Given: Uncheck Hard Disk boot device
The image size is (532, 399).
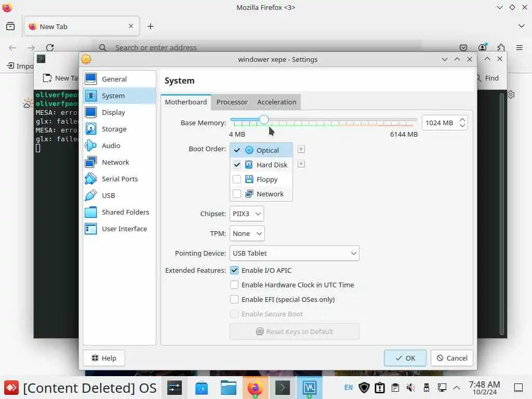Looking at the screenshot, I should tap(237, 165).
